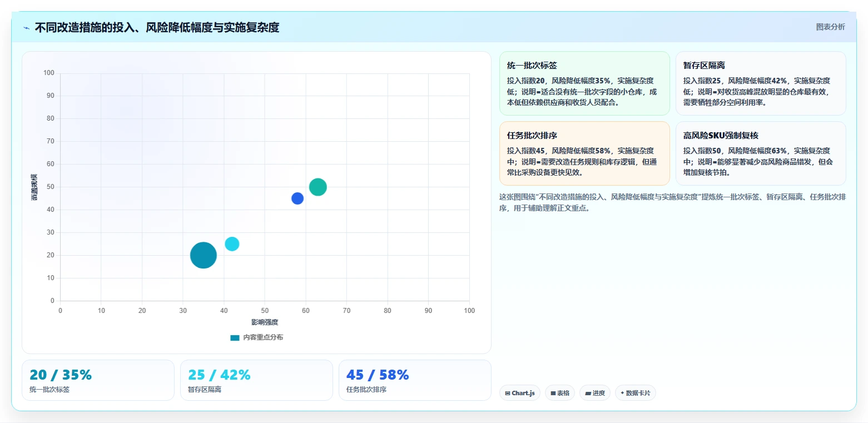Click the 数据卡片 sparkle icon
Screen dimensions: 868x423
tap(622, 393)
